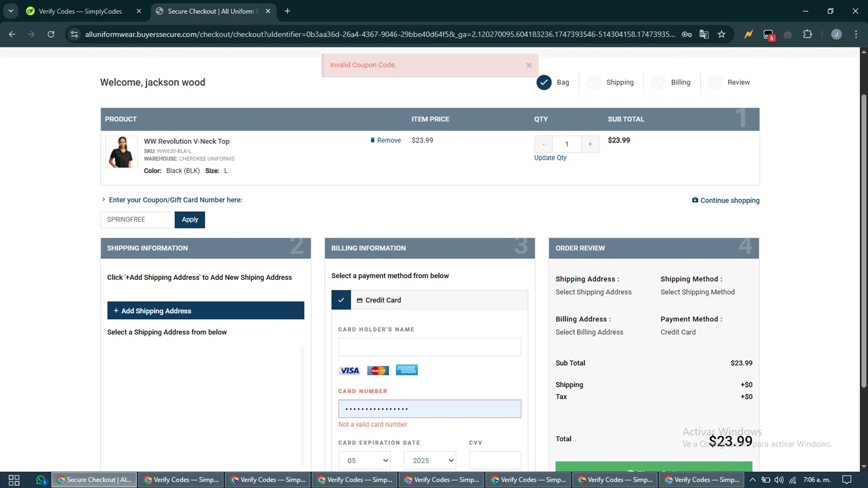This screenshot has width=868, height=488.
Task: Click Add Shipping Address button
Action: pos(205,310)
